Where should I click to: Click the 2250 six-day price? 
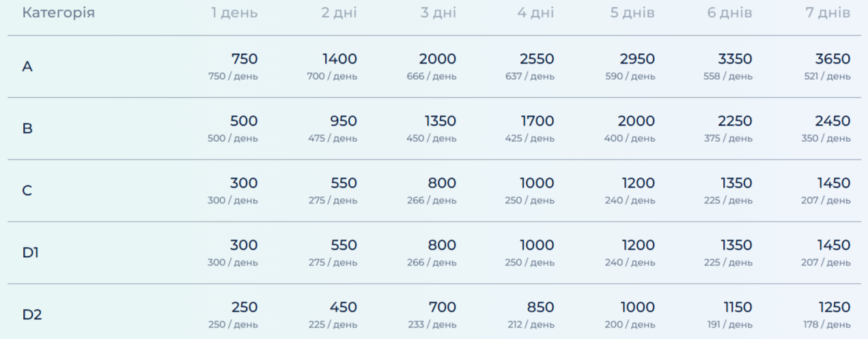(735, 121)
